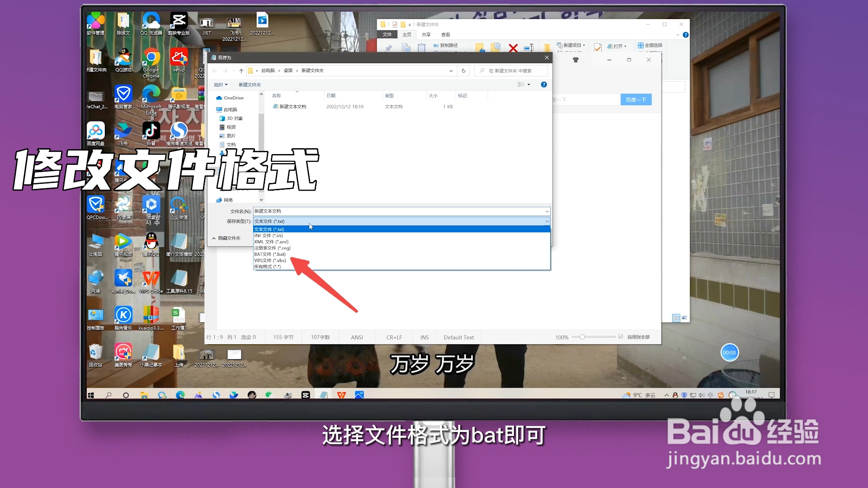The width and height of the screenshot is (868, 488).
Task: Sort files by 类型 column header
Action: coord(389,96)
